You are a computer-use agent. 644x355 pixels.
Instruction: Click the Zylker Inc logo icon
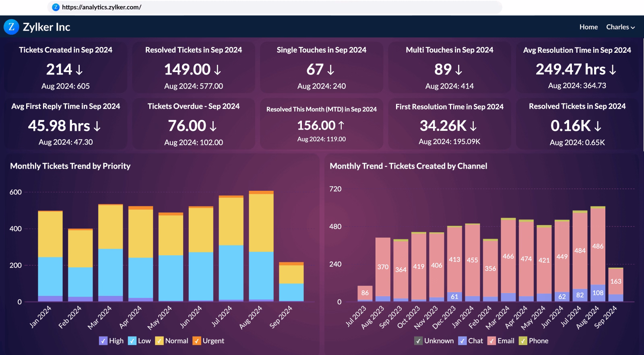(x=11, y=27)
